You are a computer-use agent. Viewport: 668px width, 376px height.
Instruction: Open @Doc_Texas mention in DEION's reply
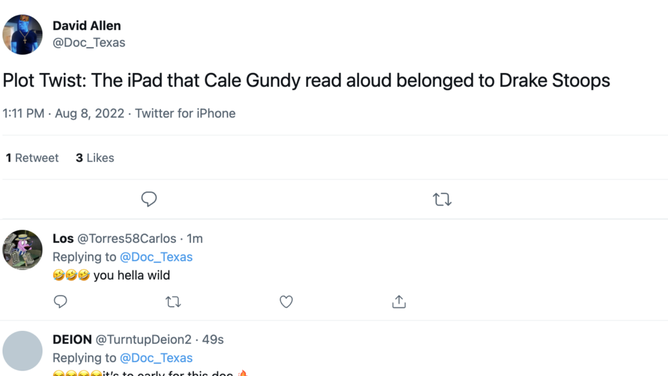click(156, 358)
